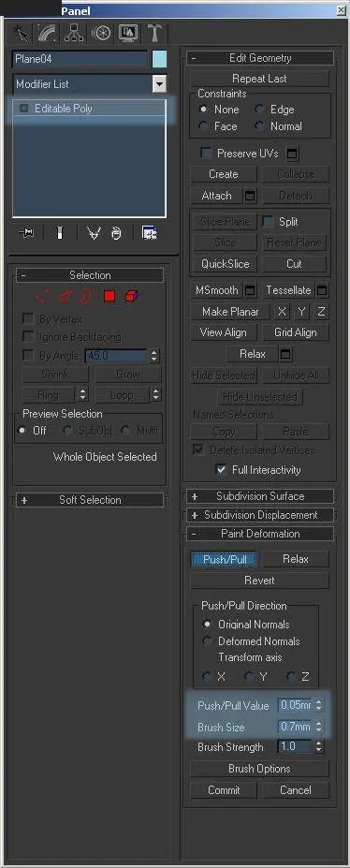Click the Brush Strength value field
Screen dimensions: 350x868
coord(295,746)
